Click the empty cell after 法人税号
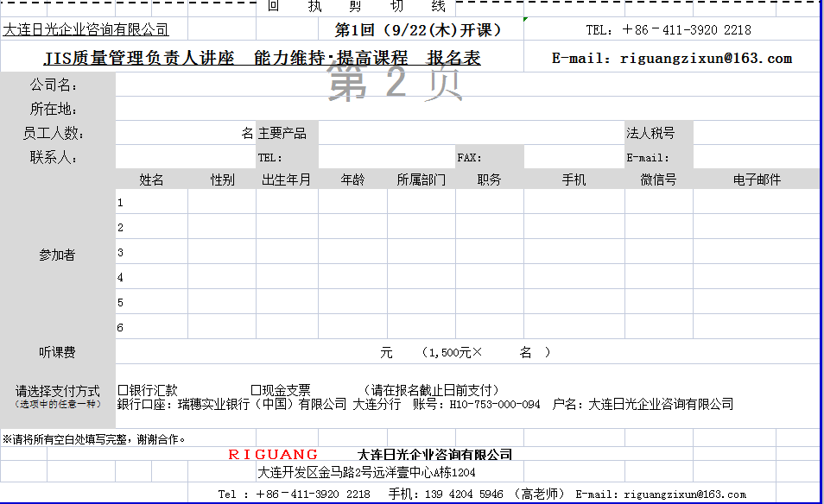Image resolution: width=824 pixels, height=504 pixels. coord(756,133)
